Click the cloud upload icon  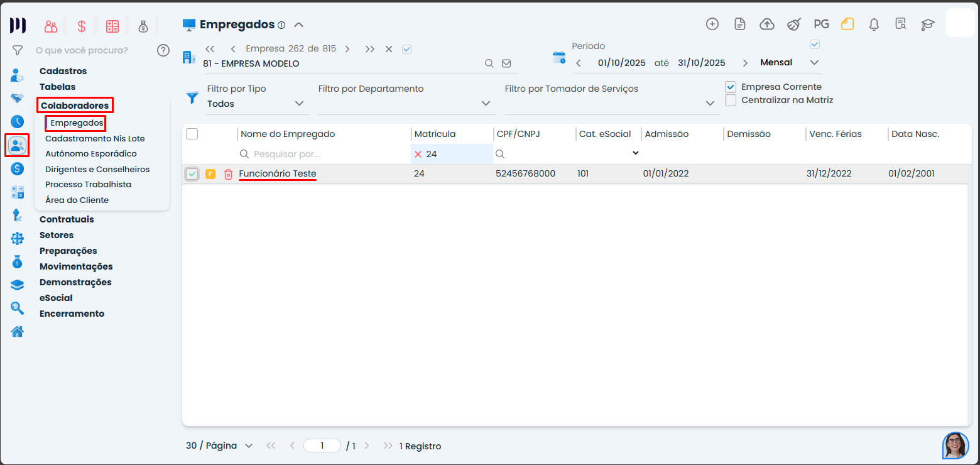pyautogui.click(x=767, y=25)
